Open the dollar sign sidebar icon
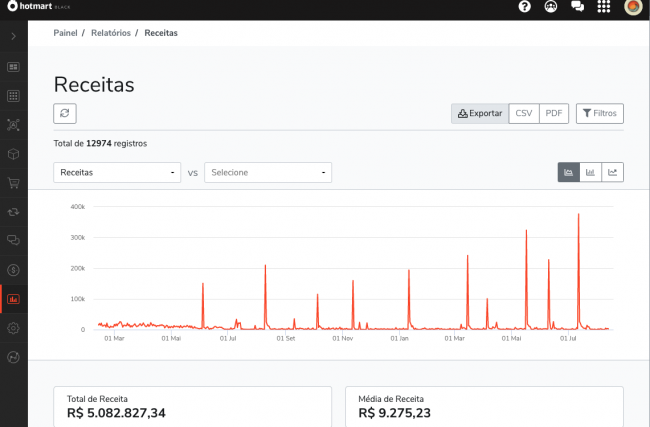The image size is (650, 427). point(14,269)
